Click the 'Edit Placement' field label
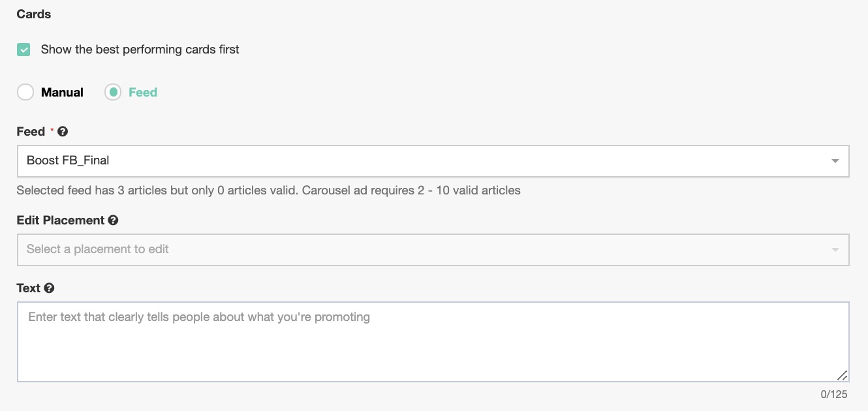The image size is (868, 411). [x=61, y=221]
